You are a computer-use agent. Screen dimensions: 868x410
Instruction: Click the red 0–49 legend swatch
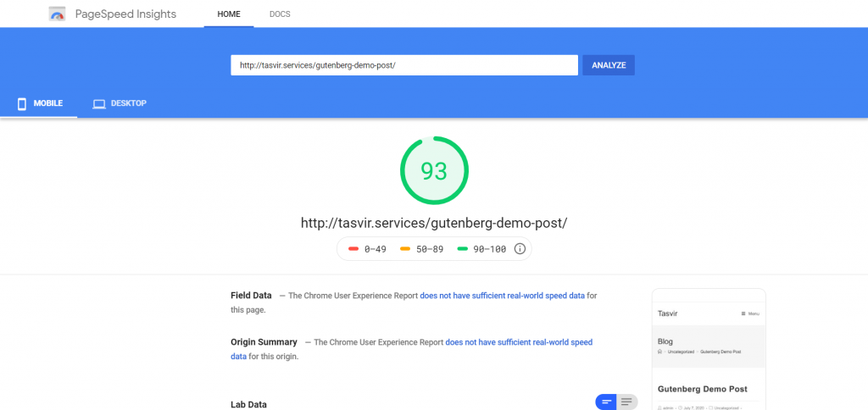click(353, 249)
